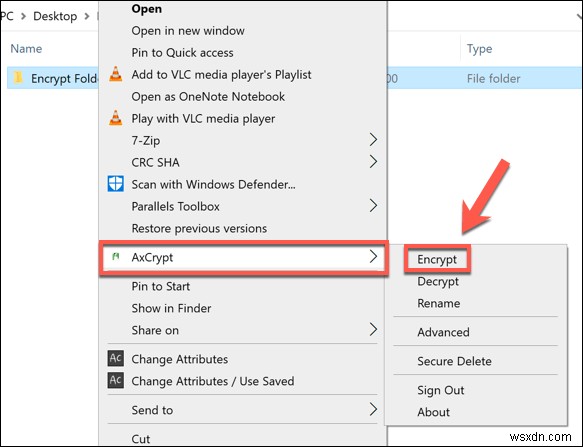Open the 7-Zip menu entry

point(146,141)
